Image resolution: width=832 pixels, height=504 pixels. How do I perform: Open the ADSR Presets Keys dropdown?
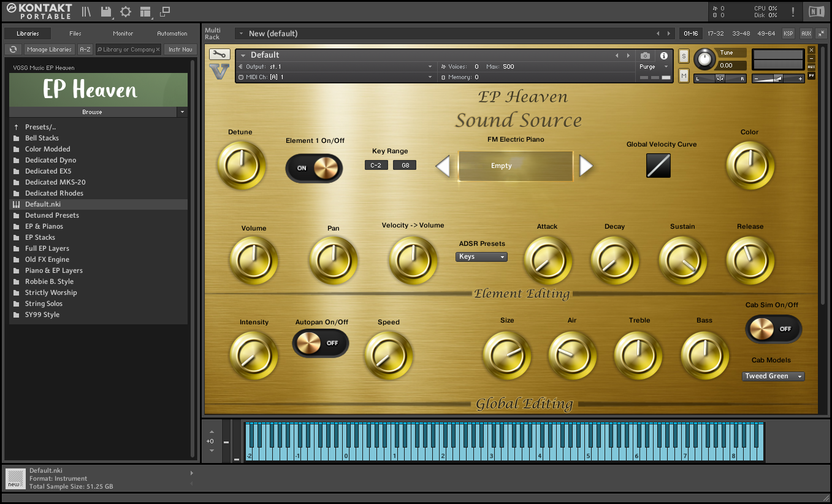coord(481,257)
